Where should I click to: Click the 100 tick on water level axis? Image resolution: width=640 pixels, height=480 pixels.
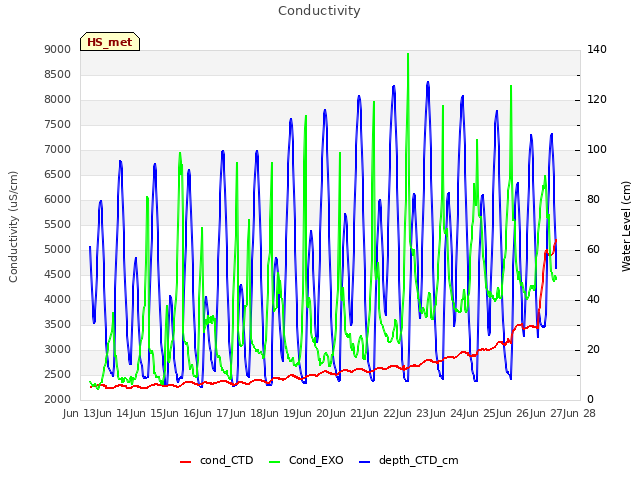pos(597,150)
